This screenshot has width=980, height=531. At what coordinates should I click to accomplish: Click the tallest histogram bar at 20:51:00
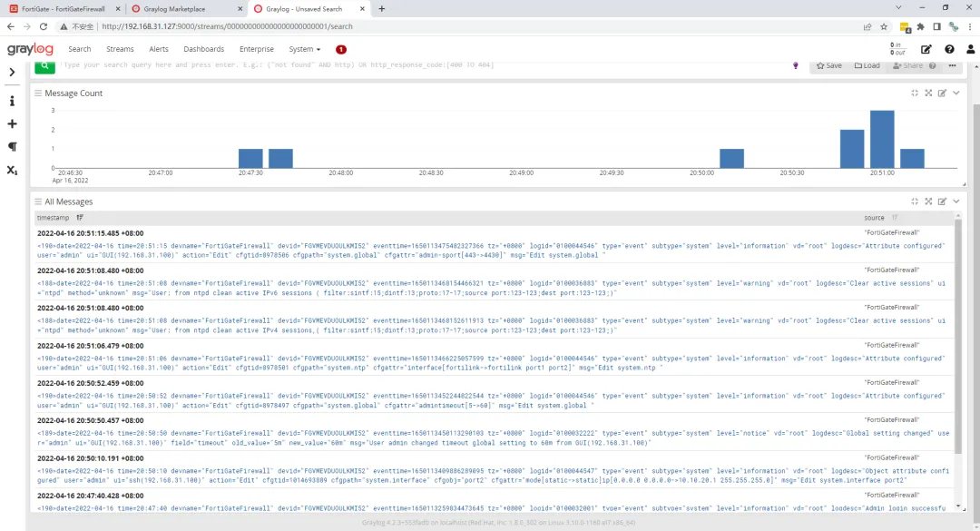882,140
